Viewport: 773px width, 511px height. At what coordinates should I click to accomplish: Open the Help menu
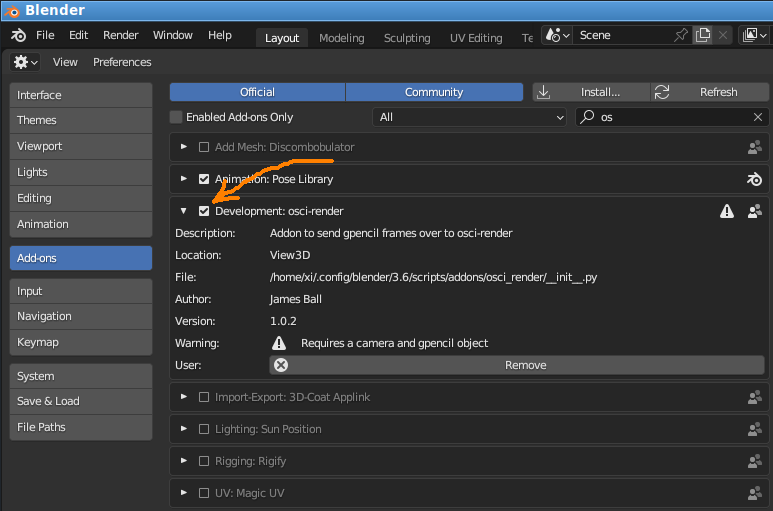220,35
